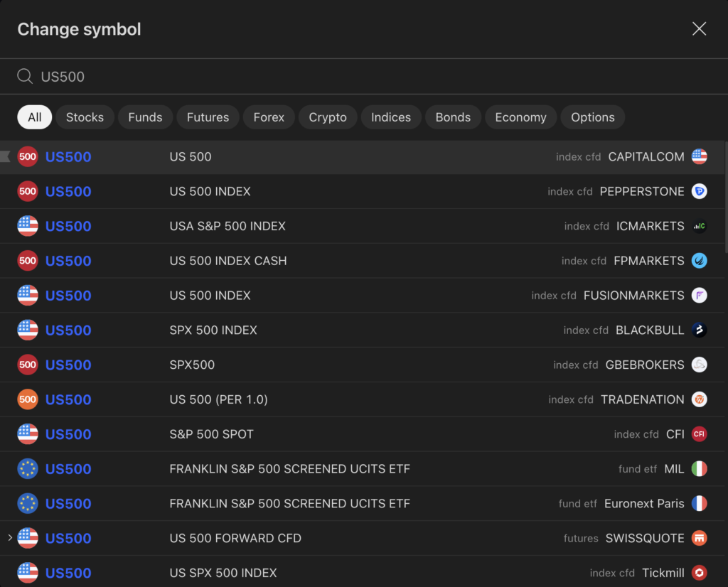Switch to the Futures filter
The image size is (728, 587).
tap(208, 117)
